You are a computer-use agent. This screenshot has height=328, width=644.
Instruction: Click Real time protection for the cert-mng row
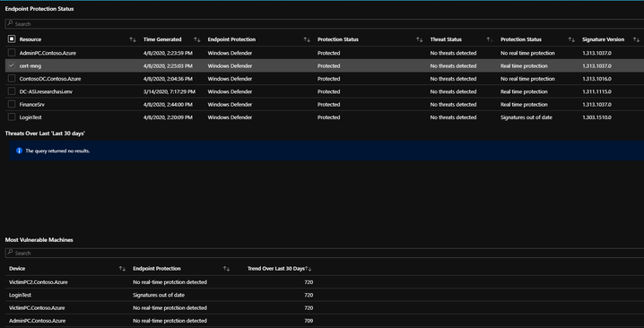pyautogui.click(x=524, y=65)
